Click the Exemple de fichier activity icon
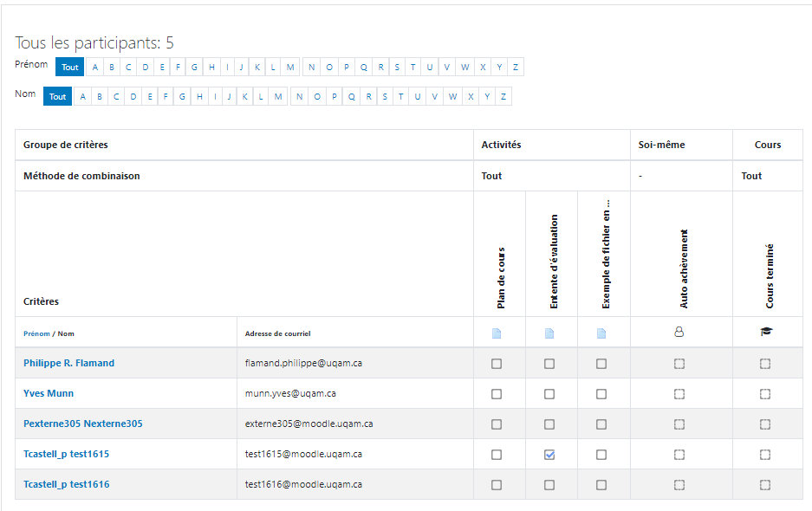The width and height of the screenshot is (812, 511). click(601, 333)
